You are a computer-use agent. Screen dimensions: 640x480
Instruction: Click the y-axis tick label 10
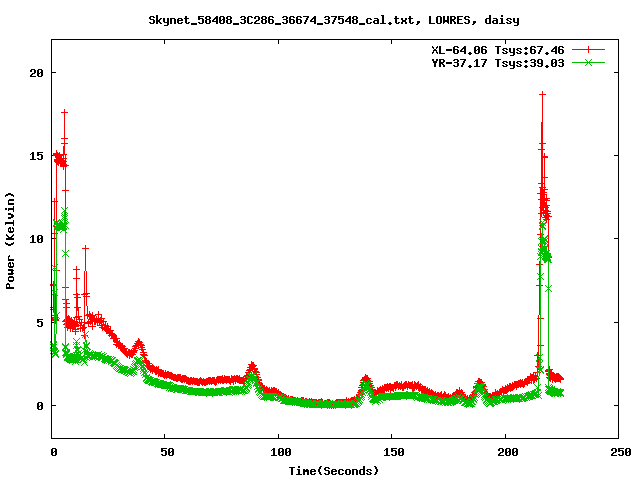[x=36, y=239]
